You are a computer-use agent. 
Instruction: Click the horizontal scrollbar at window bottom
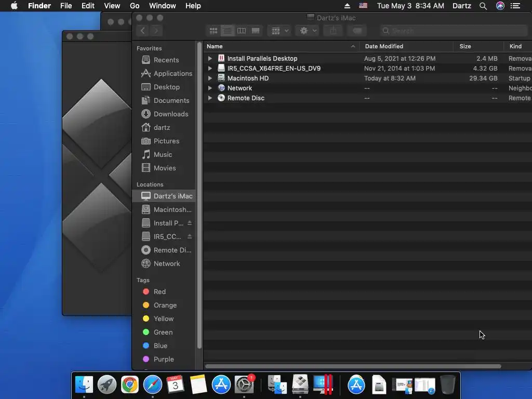coord(353,366)
